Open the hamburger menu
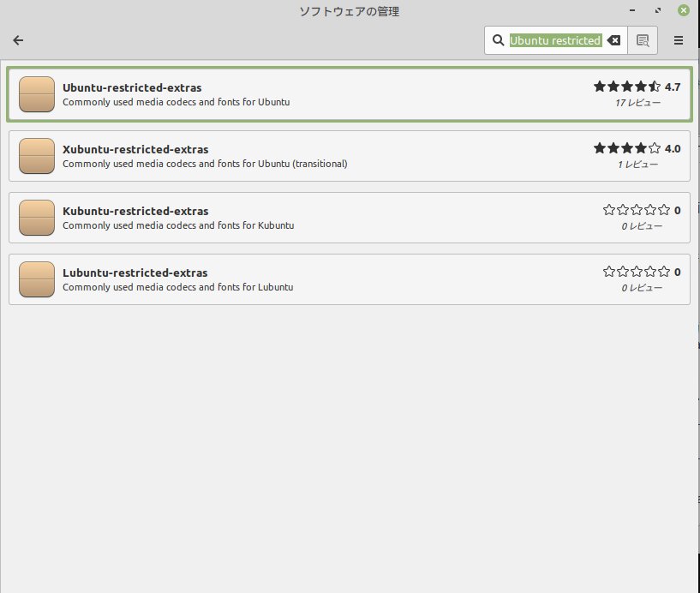This screenshot has width=700, height=593. pyautogui.click(x=678, y=40)
